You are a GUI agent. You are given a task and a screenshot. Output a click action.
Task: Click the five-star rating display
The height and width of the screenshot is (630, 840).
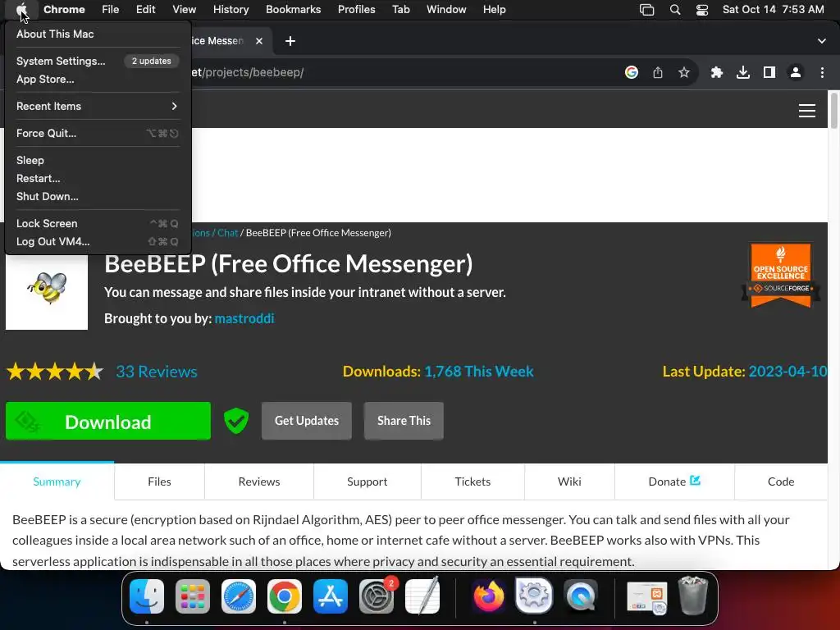point(55,372)
